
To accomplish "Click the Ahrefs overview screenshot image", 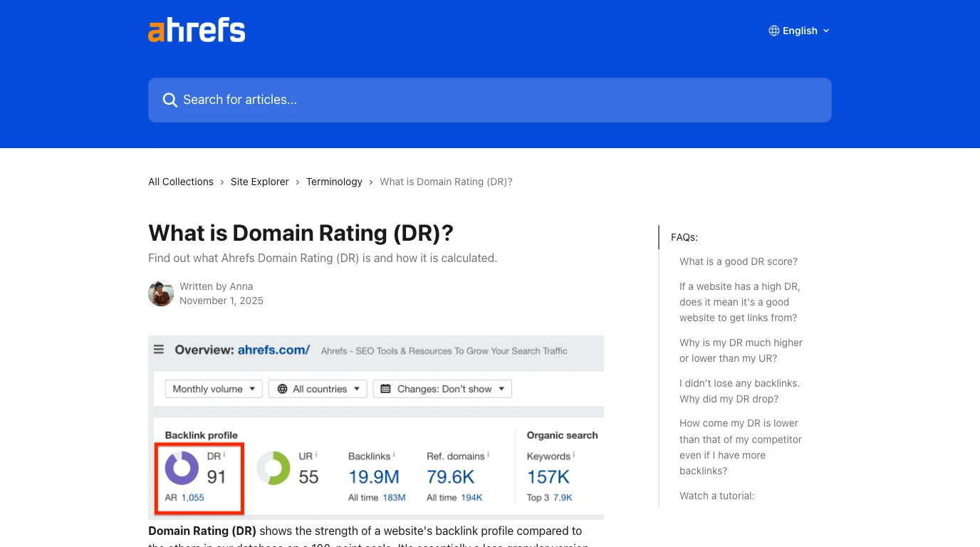I will pos(376,427).
